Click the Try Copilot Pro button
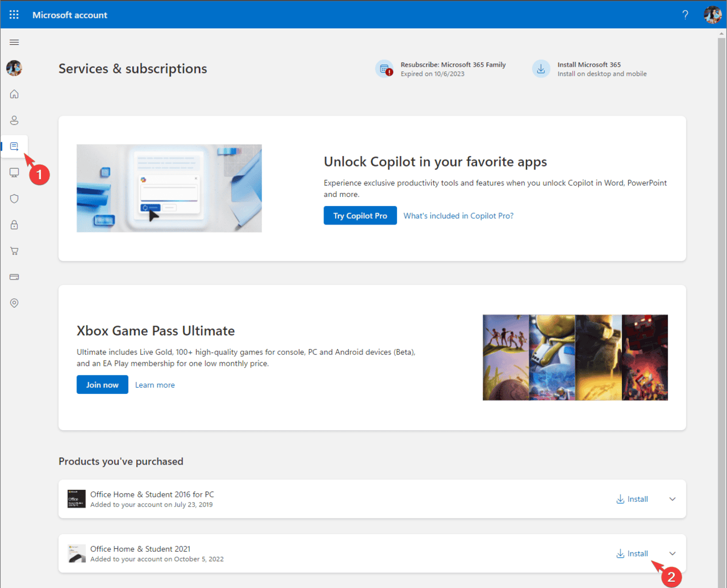Screen dimensions: 727x588 360,215
